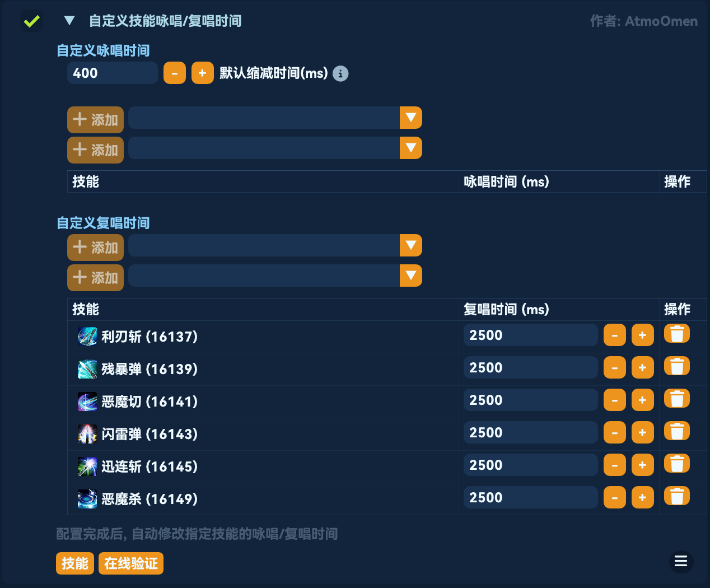710x588 pixels.
Task: Toggle the plugin enable checkbox at top left
Action: 32,21
